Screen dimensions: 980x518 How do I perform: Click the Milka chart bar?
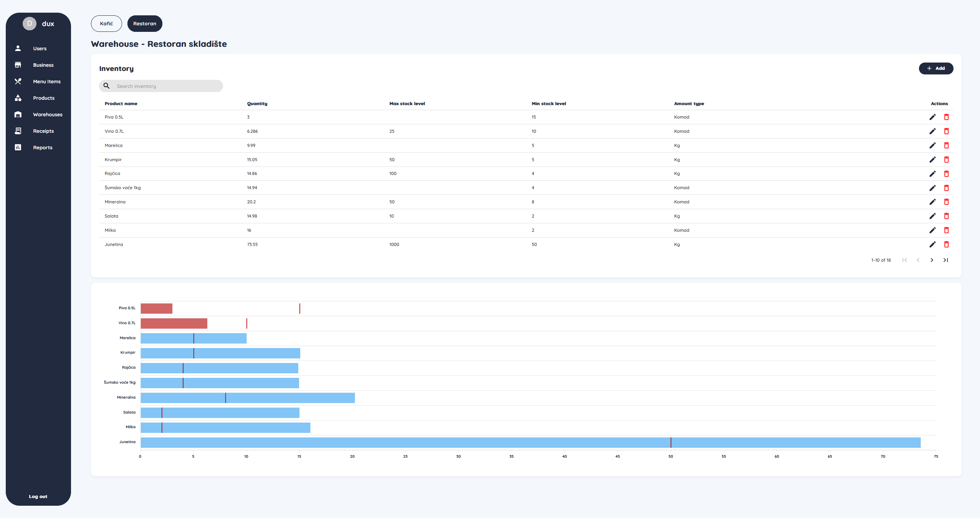tap(225, 427)
